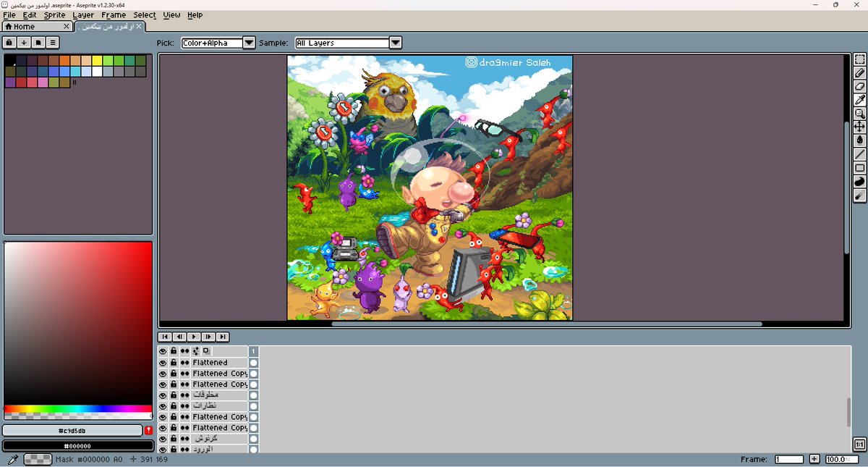Open the Sample All Layers dropdown
The height and width of the screenshot is (467, 868).
[x=348, y=43]
